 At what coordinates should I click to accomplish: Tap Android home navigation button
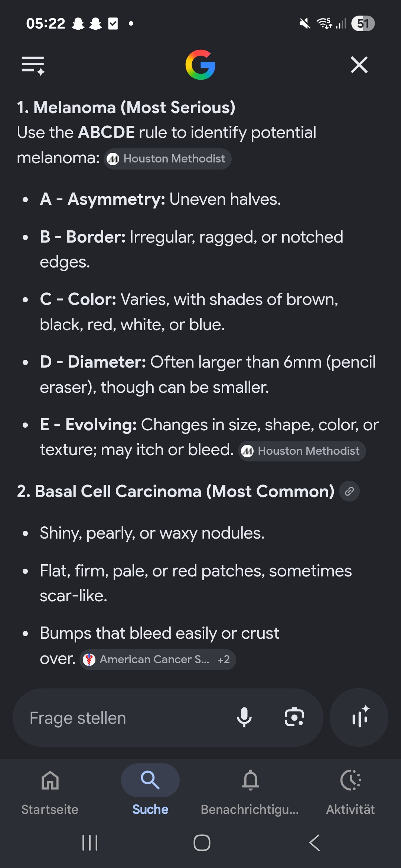coord(202,843)
